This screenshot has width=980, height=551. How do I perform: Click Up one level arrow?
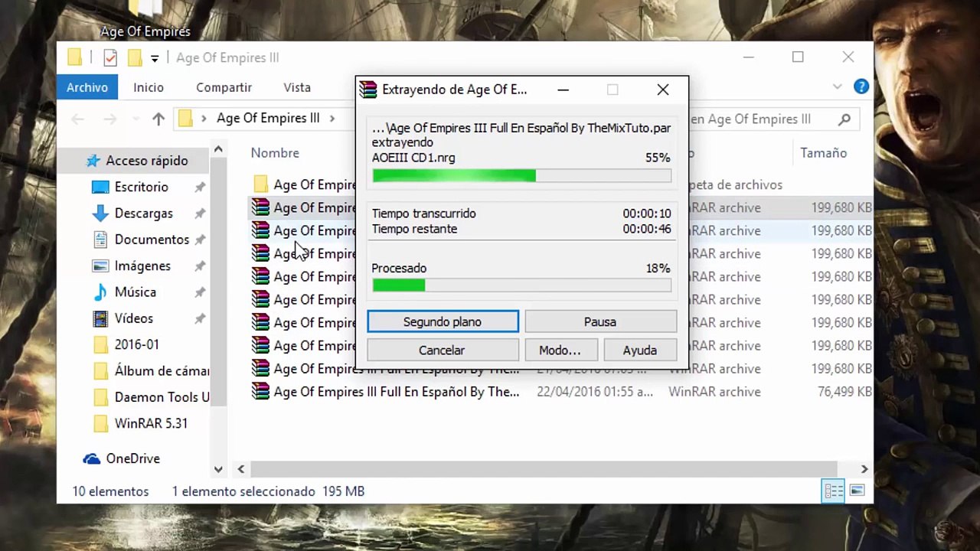158,119
